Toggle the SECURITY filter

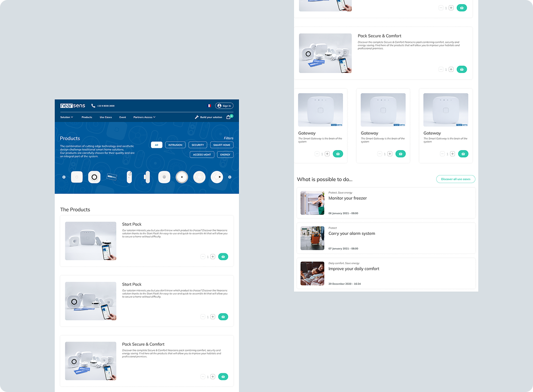[x=198, y=145]
